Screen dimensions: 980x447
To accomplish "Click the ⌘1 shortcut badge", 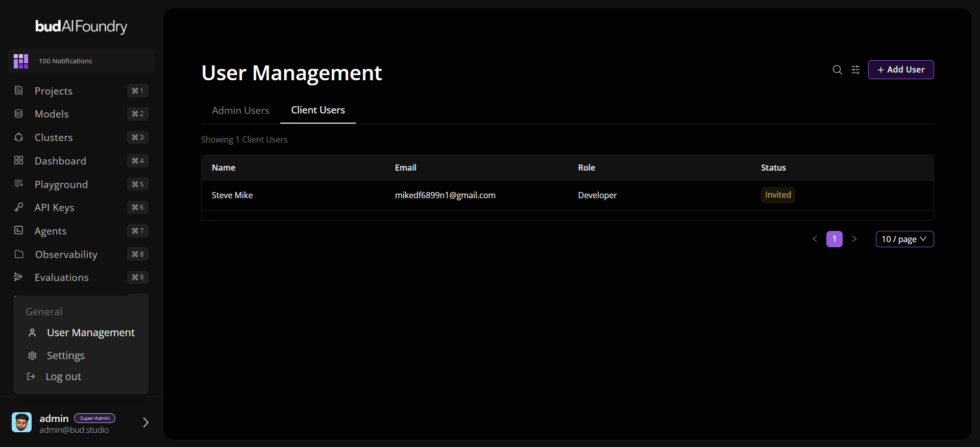I will coord(138,90).
